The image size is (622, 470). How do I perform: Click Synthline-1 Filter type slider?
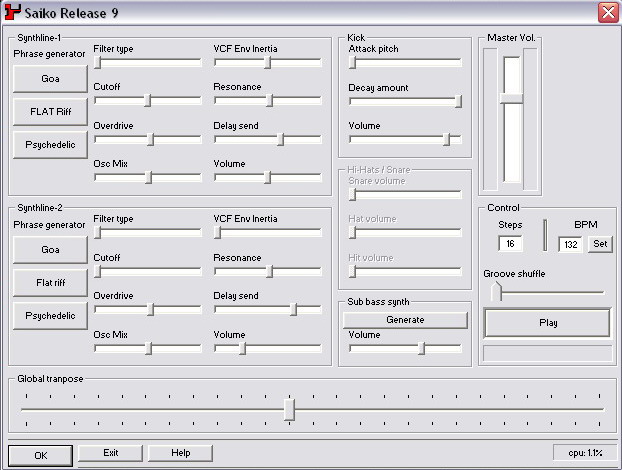tap(148, 62)
